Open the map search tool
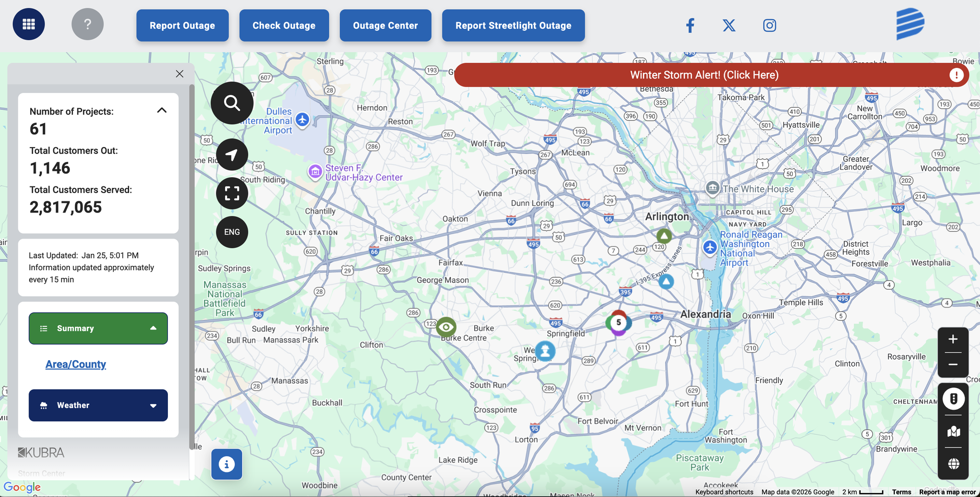The image size is (980, 497). coord(232,103)
